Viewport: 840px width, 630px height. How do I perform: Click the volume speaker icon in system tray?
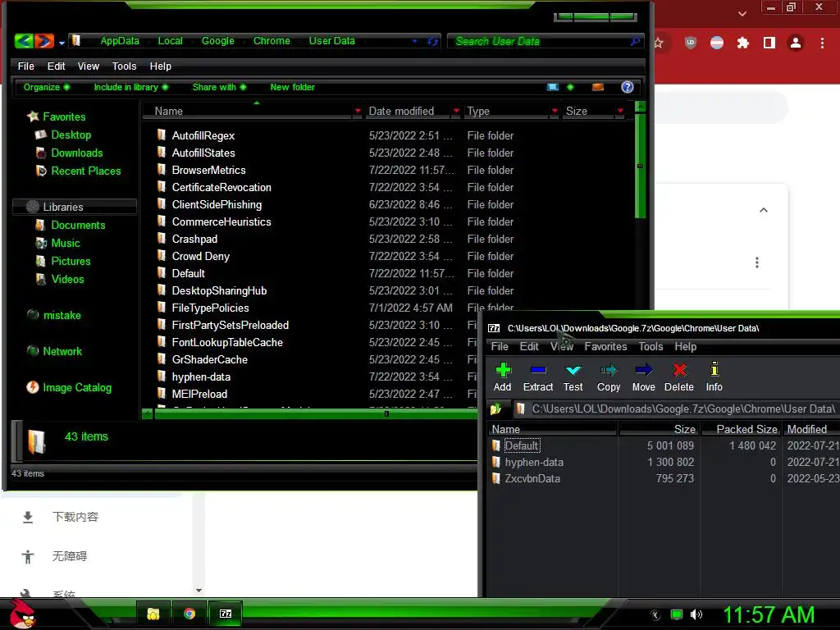click(696, 614)
